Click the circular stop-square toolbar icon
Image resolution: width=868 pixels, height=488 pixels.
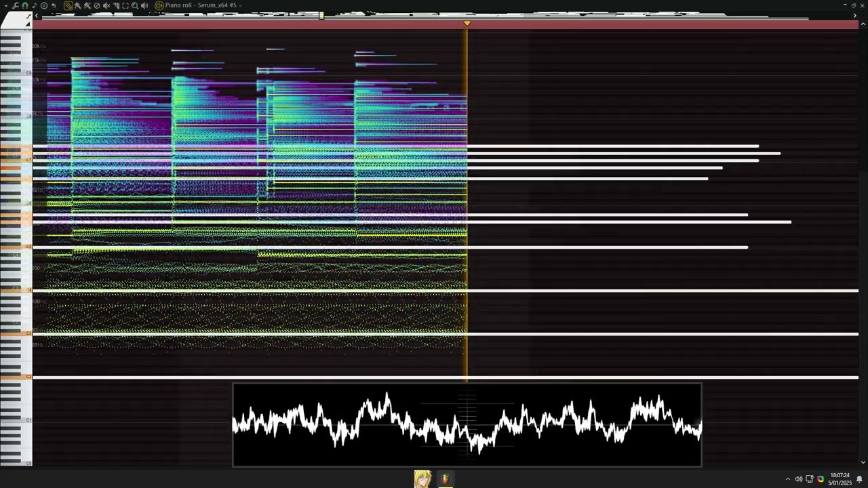tap(44, 5)
